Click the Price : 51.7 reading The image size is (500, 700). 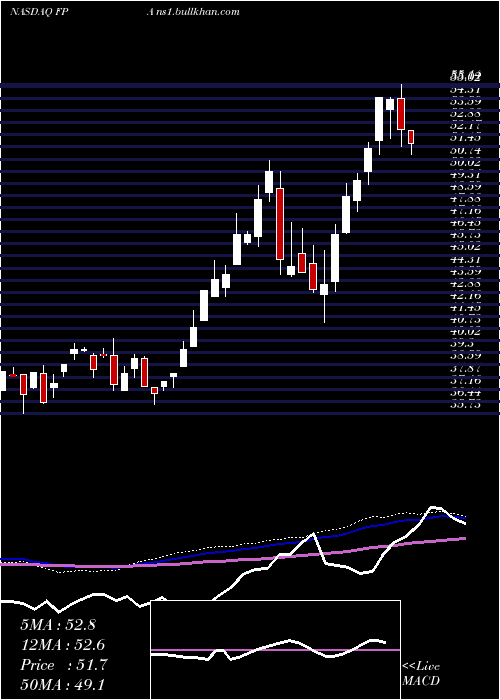pyautogui.click(x=64, y=665)
